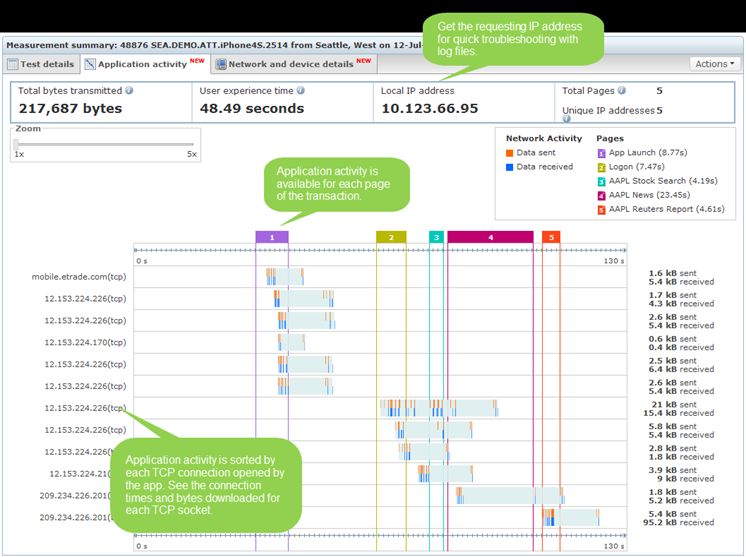Click App Launch page 1 legend icon
Image resolution: width=746 pixels, height=557 pixels.
click(601, 153)
